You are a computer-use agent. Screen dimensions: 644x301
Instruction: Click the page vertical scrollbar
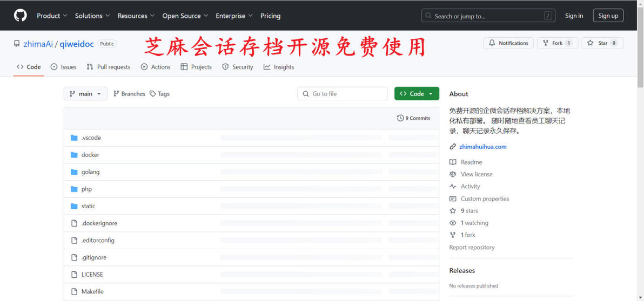click(640, 150)
